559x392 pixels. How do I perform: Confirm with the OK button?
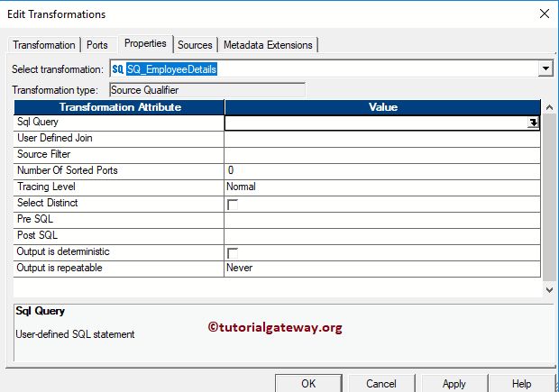pos(308,384)
